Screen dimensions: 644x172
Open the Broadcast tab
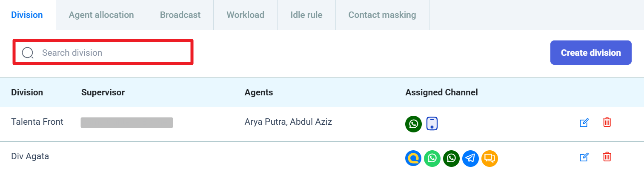(x=180, y=15)
